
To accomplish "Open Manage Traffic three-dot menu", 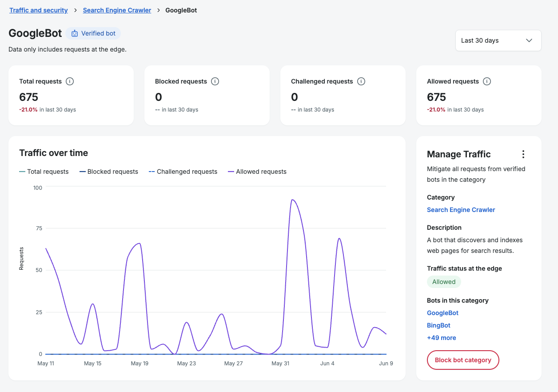I will [x=523, y=154].
